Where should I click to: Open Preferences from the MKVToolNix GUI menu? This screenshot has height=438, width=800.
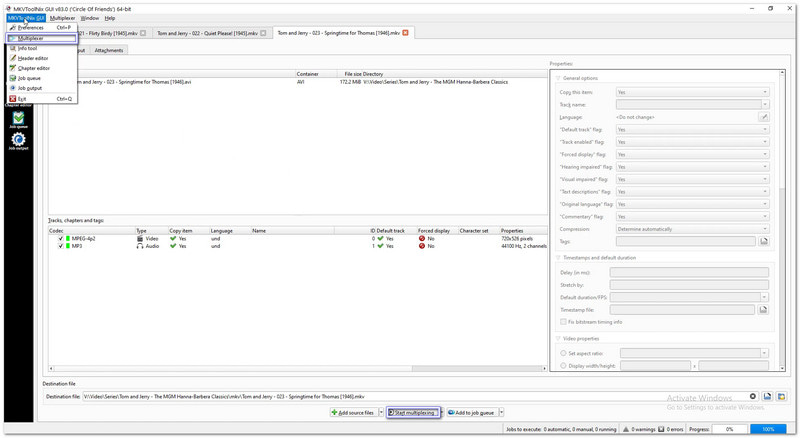[30, 28]
